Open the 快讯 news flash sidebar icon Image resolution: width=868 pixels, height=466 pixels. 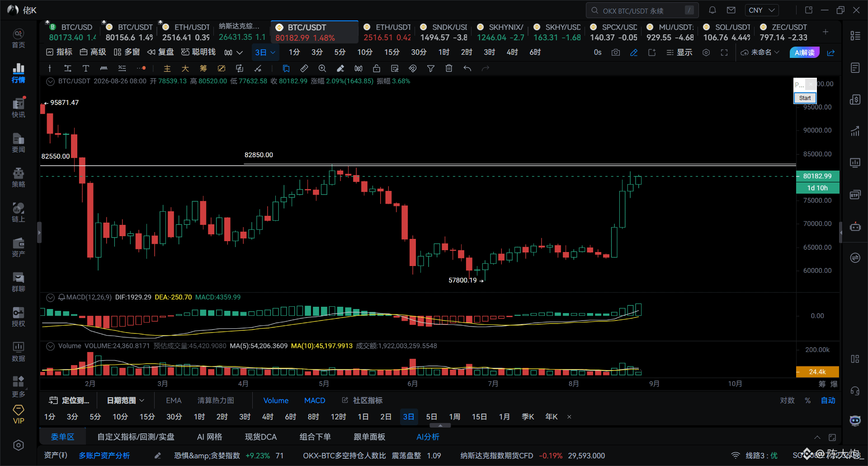tap(18, 108)
